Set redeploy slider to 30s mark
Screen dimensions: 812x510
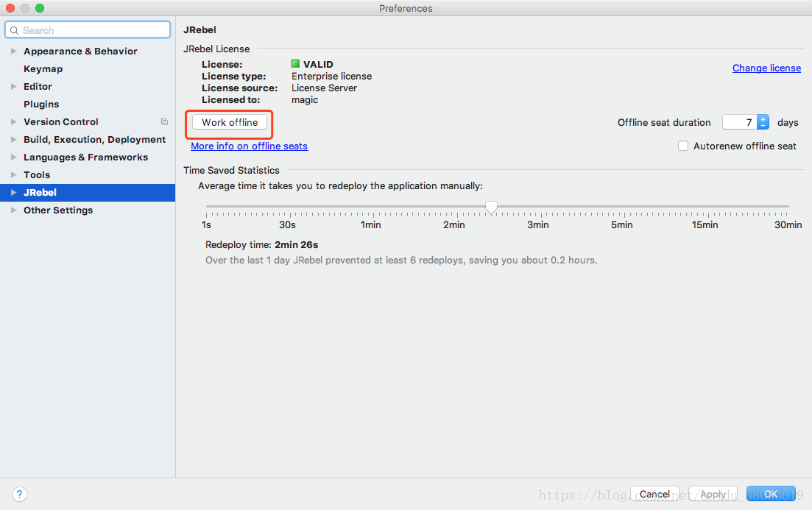coord(290,213)
